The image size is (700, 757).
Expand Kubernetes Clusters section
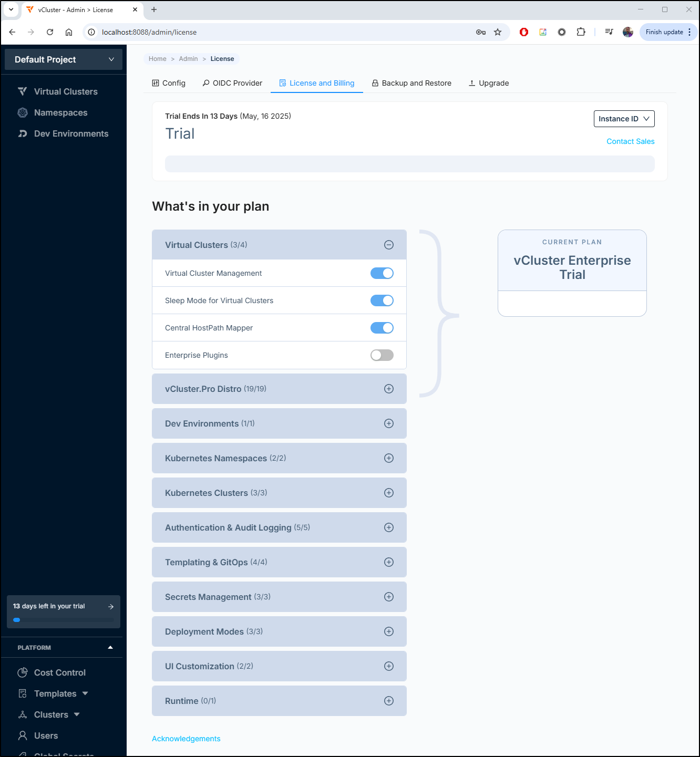click(x=389, y=493)
